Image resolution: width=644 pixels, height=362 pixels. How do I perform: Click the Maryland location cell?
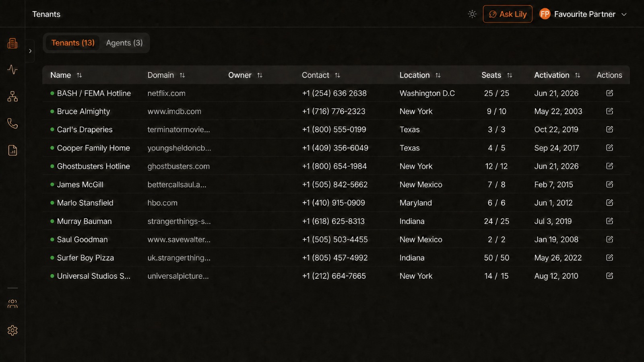[x=416, y=203]
